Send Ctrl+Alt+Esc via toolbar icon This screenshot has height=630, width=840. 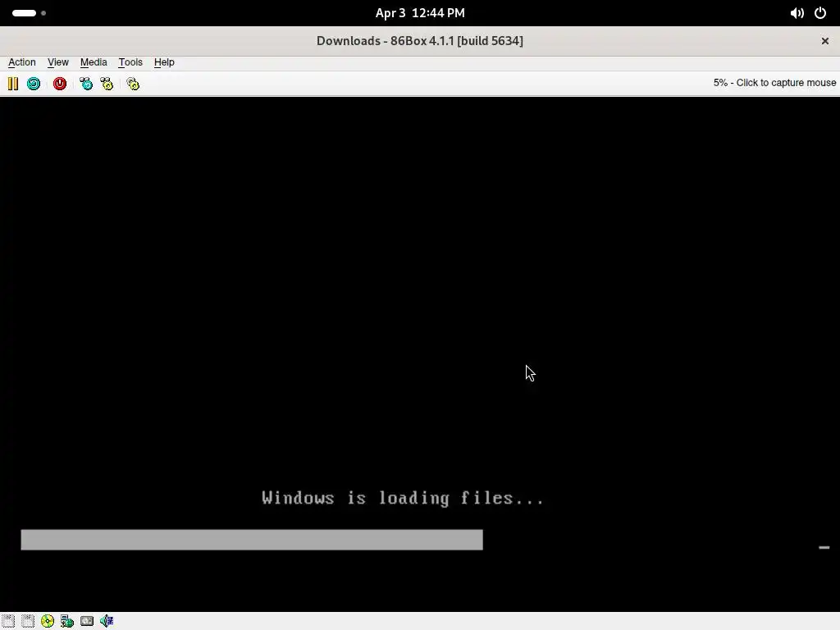107,84
